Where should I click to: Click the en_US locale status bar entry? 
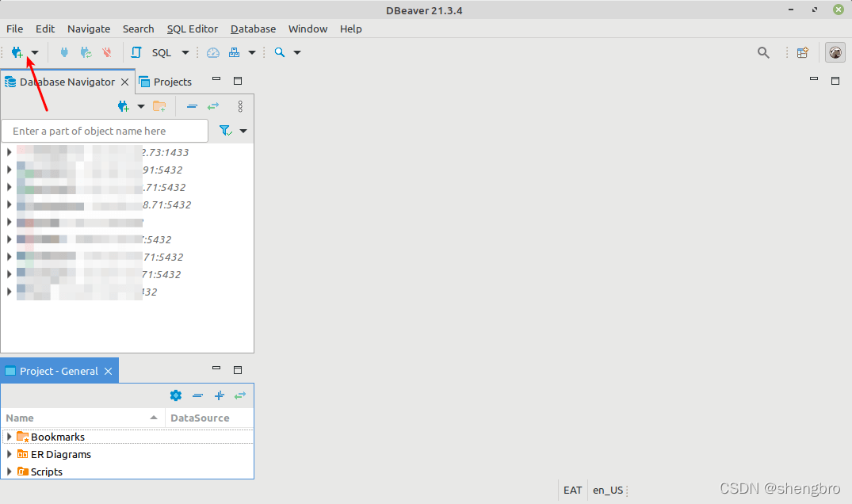point(607,490)
